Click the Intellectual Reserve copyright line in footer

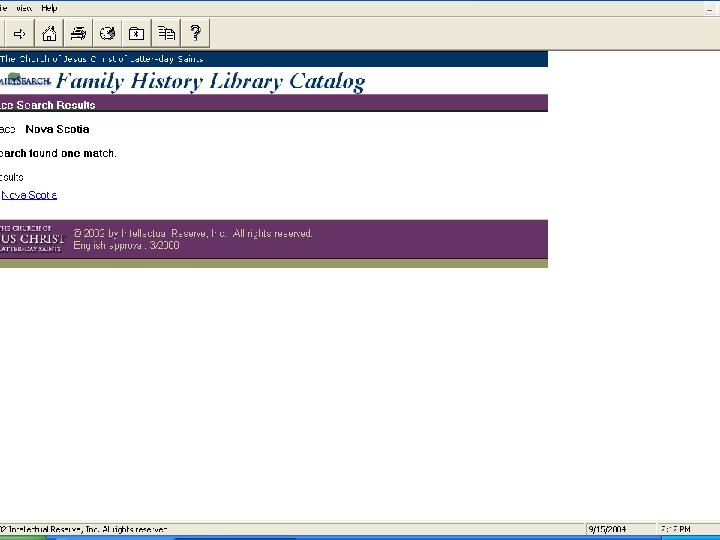coord(193,233)
